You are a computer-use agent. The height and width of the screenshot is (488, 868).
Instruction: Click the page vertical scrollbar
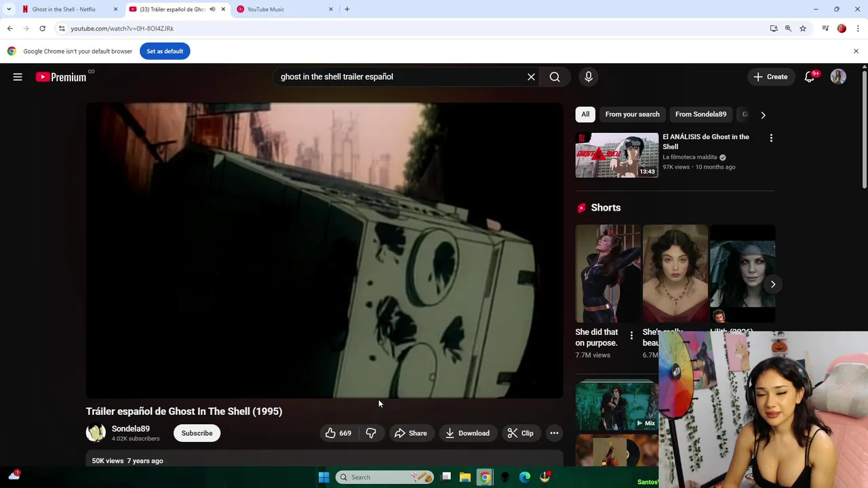click(864, 129)
